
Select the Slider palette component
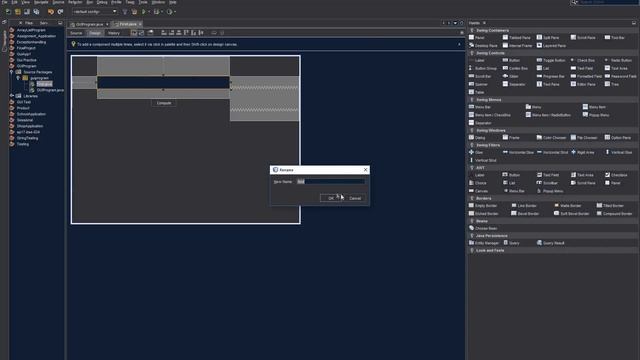coord(510,76)
